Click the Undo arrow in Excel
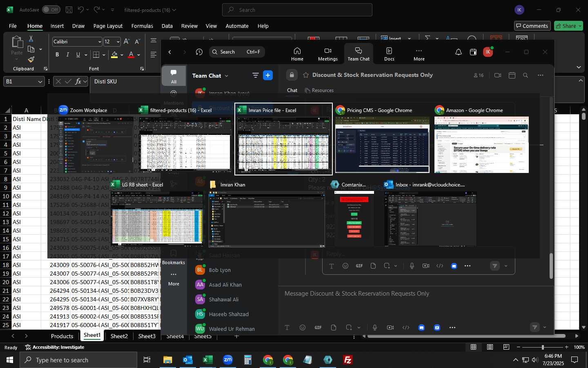This screenshot has width=588, height=368. click(81, 9)
